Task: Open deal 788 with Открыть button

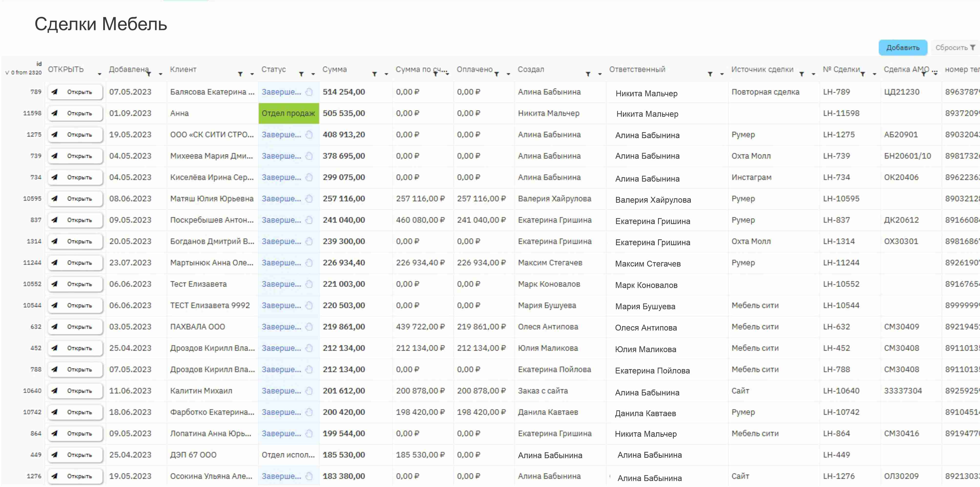Action: pyautogui.click(x=75, y=370)
